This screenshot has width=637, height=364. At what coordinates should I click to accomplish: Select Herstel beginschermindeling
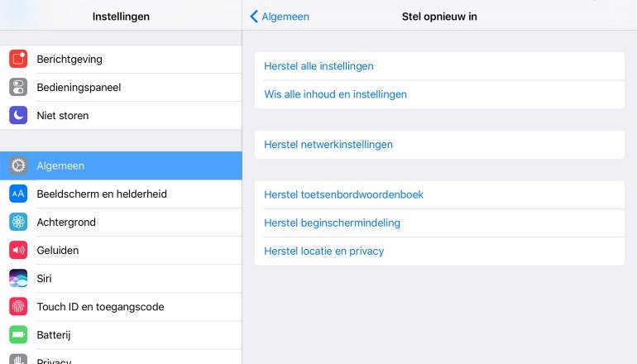(332, 223)
